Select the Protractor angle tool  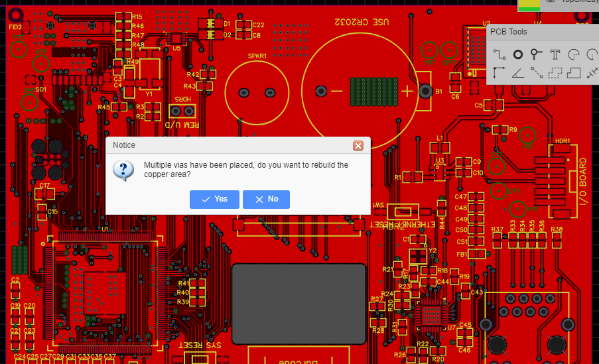[x=517, y=72]
